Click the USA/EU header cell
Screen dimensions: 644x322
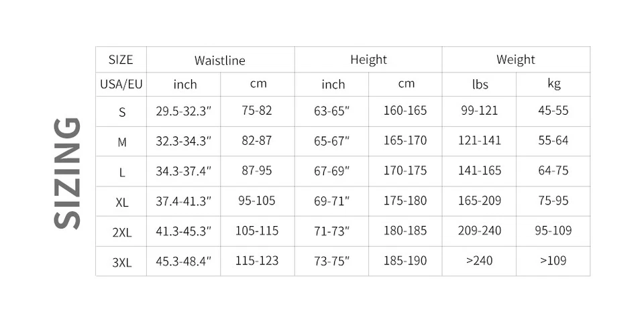point(121,85)
